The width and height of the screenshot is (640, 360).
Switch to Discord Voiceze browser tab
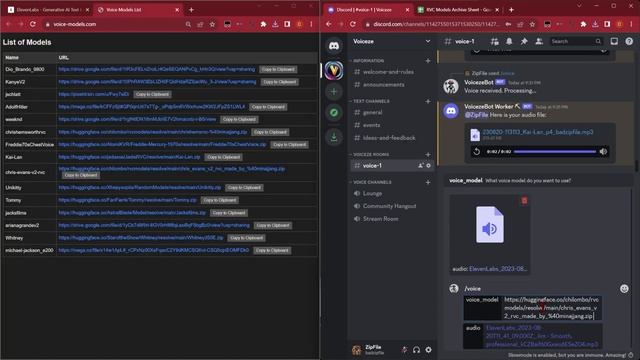368,10
